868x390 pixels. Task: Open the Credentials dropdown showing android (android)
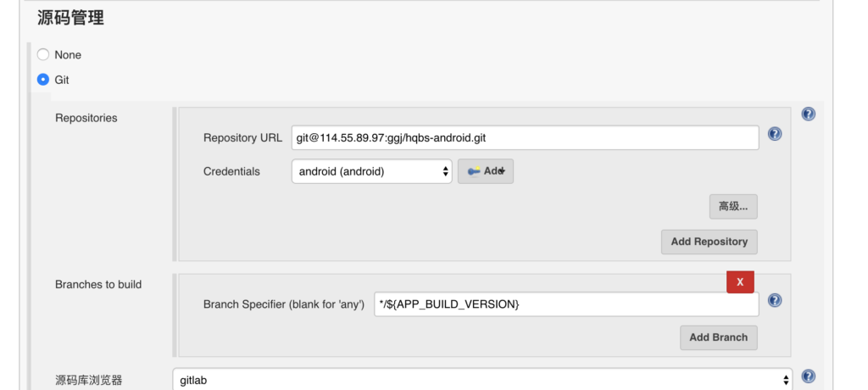point(371,172)
